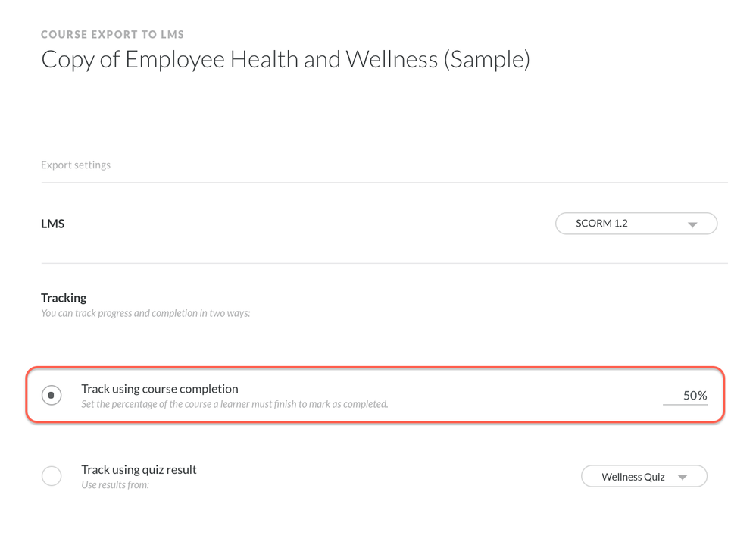Click the course title "Copy of Employee Health and Wellness"
The height and width of the screenshot is (539, 756).
(285, 59)
